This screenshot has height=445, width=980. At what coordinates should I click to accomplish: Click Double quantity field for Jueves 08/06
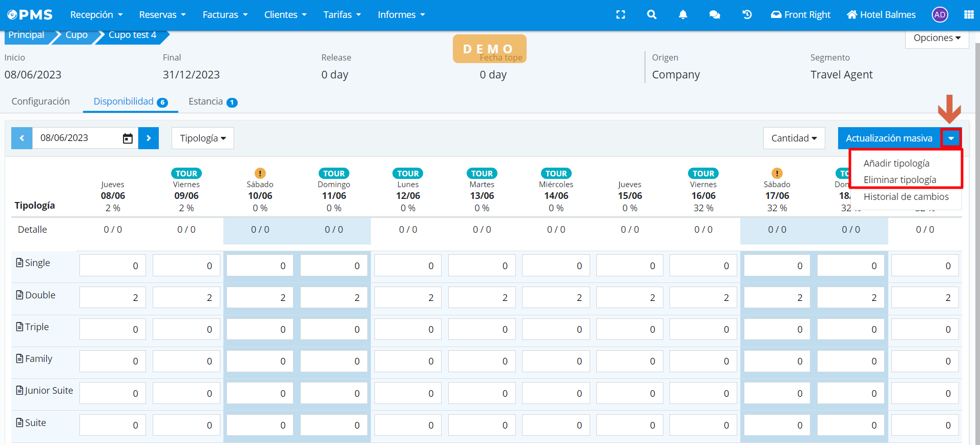(x=113, y=298)
